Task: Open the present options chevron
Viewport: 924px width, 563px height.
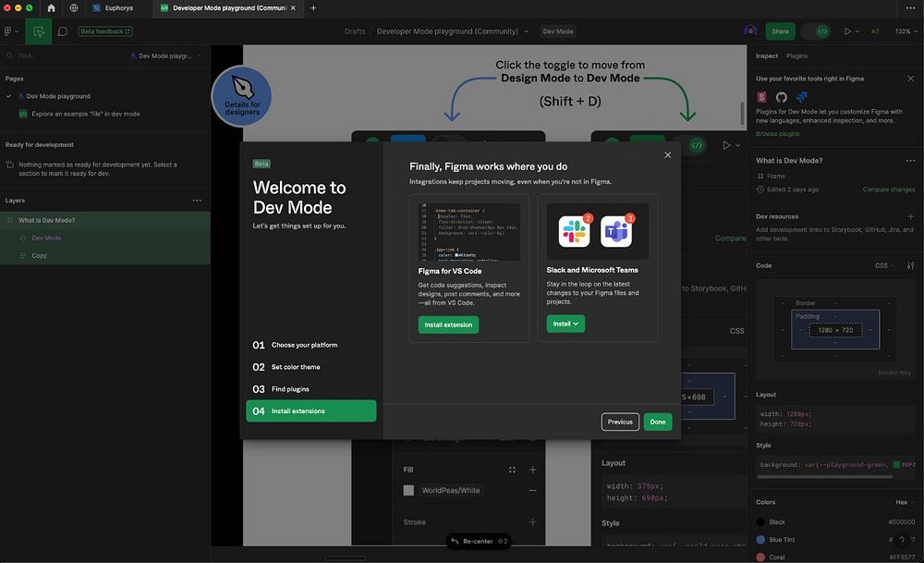Action: (857, 31)
